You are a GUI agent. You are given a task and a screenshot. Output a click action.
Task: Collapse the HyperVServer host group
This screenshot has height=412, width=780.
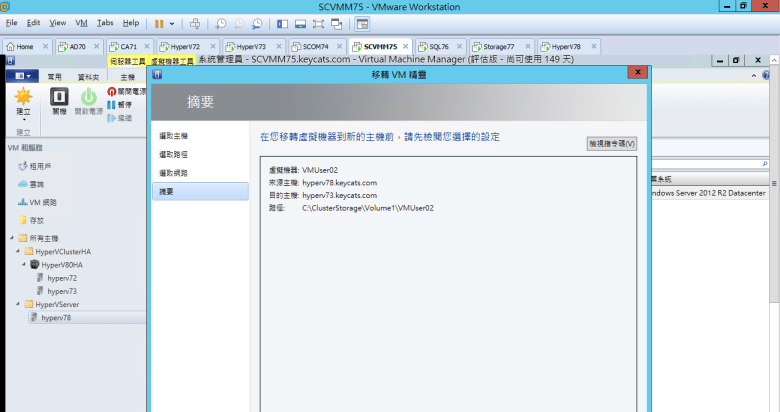[x=19, y=303]
